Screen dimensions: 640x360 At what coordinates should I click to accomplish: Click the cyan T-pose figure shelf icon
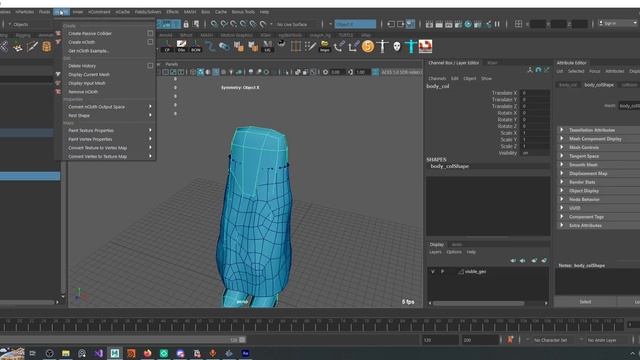[411, 47]
